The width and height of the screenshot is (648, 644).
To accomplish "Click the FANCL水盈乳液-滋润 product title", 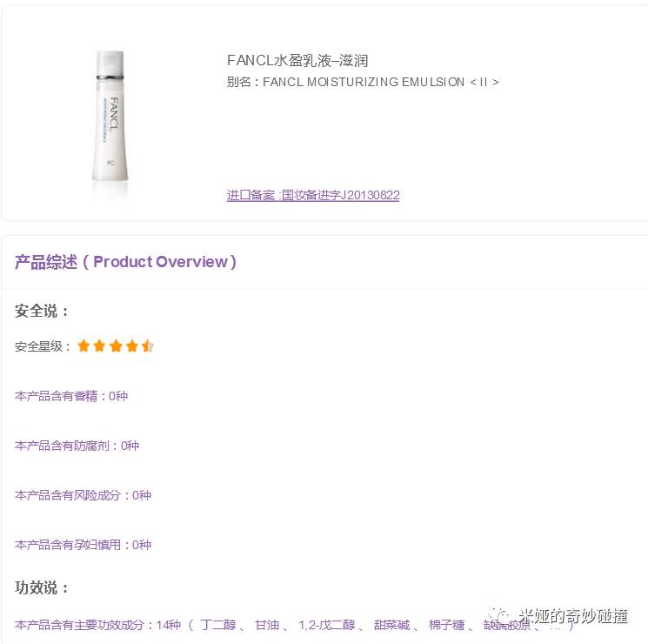I will (x=297, y=61).
